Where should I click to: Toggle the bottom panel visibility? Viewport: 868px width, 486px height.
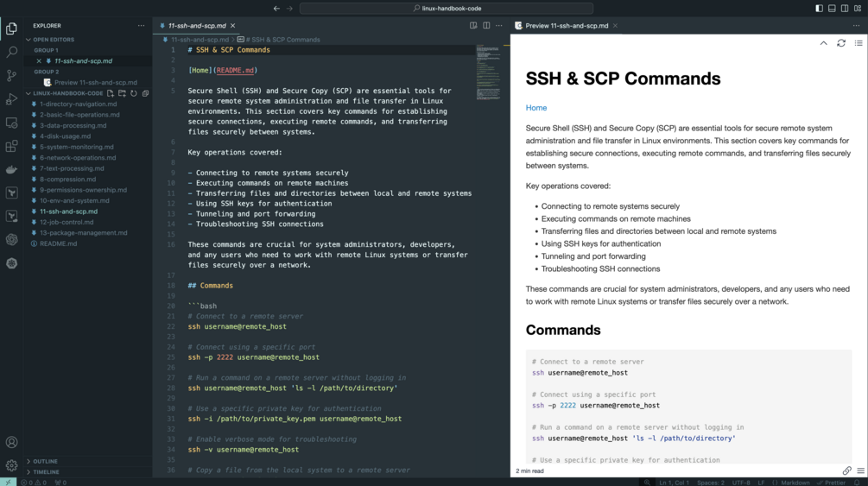click(x=832, y=9)
